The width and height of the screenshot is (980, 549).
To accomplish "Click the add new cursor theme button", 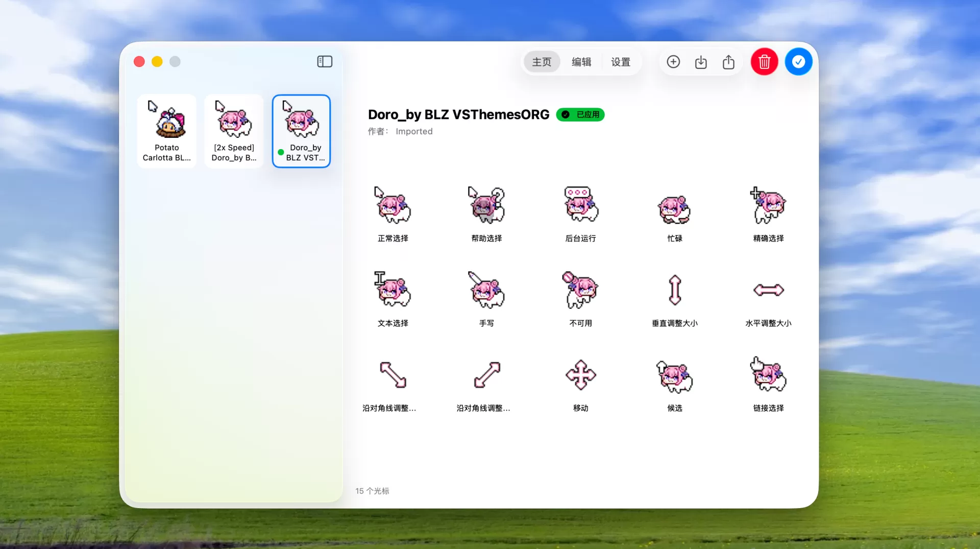I will 673,62.
